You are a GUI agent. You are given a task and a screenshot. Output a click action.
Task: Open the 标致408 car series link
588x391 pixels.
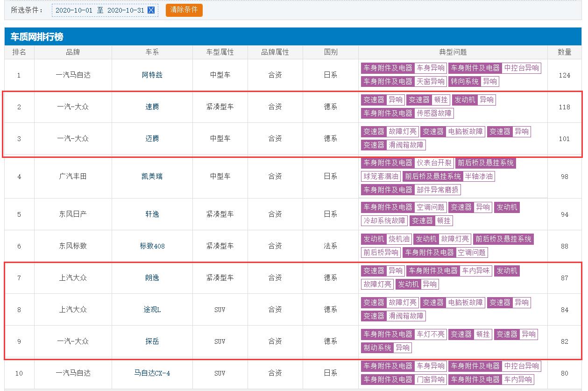(x=152, y=246)
